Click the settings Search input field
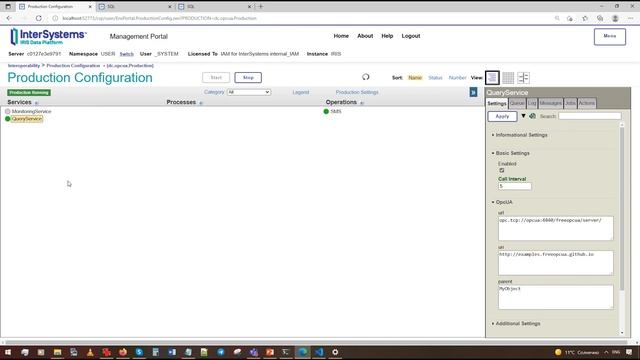 tap(590, 116)
